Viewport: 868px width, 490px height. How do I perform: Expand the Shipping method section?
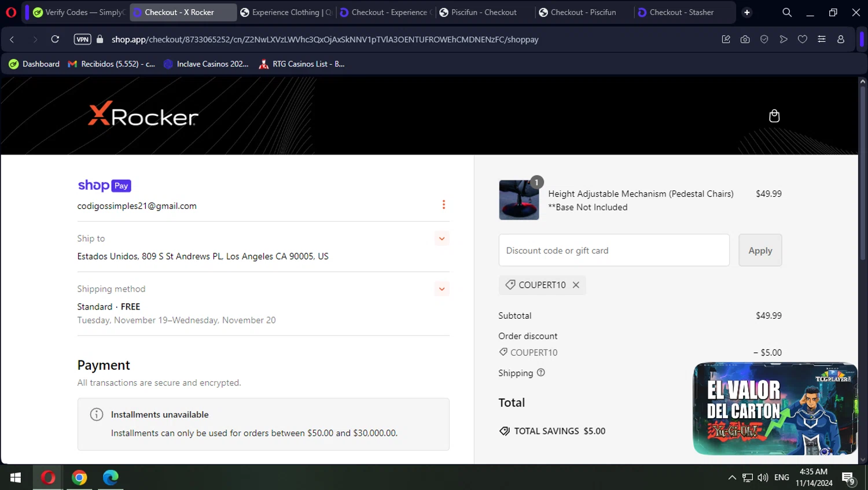pyautogui.click(x=442, y=289)
